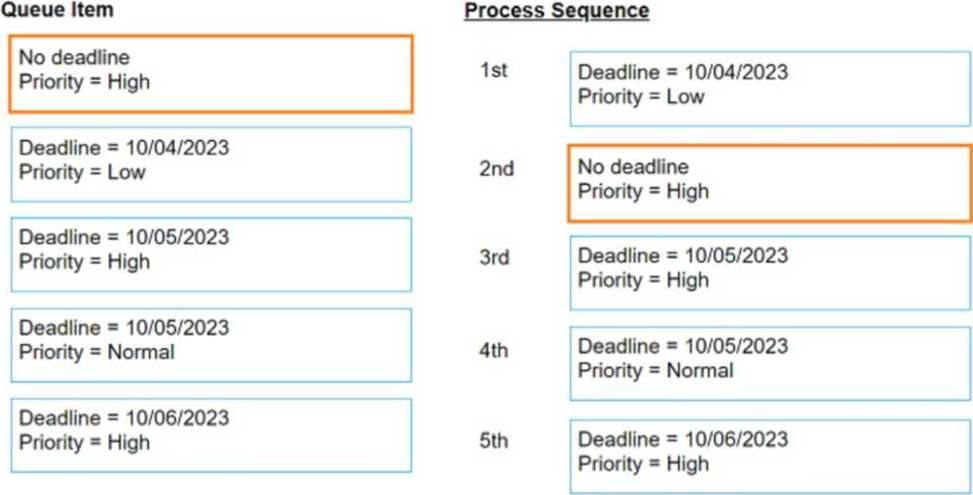Click Priority = Normal text in queue list
973x495 pixels.
tap(97, 352)
